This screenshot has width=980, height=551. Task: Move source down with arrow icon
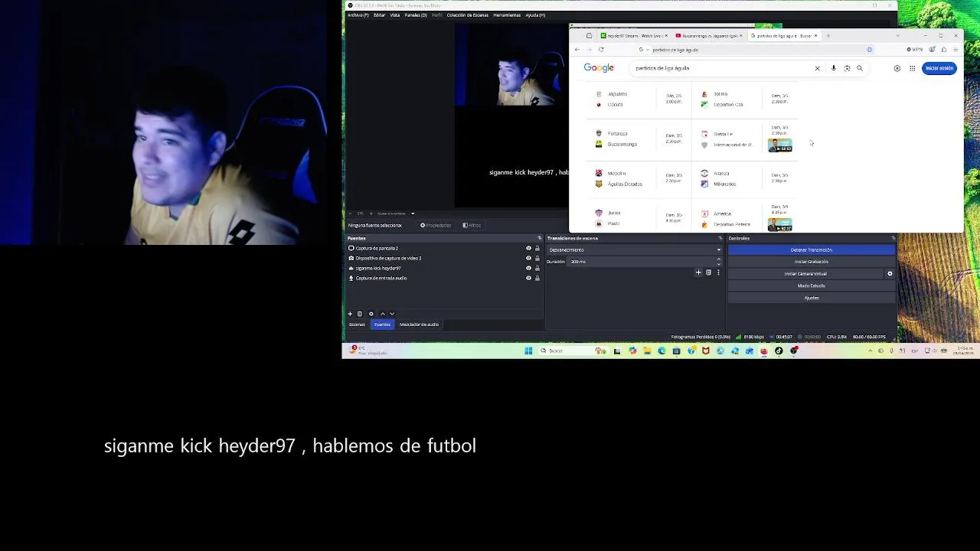(392, 314)
